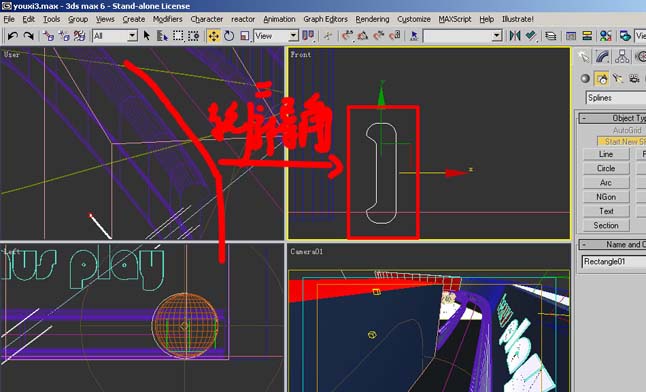Open the Character menu
The image size is (646, 392).
point(206,19)
